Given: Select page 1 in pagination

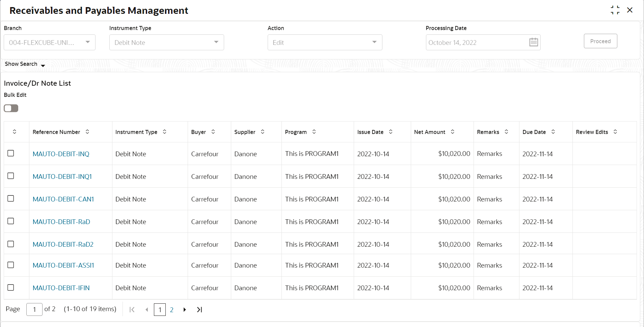Looking at the screenshot, I should (160, 310).
